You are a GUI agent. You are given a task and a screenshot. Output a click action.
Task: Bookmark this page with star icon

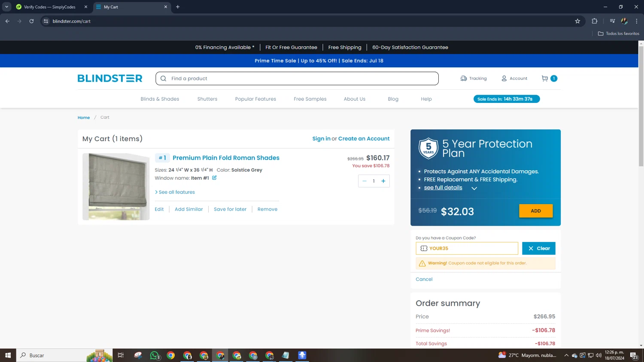577,21
